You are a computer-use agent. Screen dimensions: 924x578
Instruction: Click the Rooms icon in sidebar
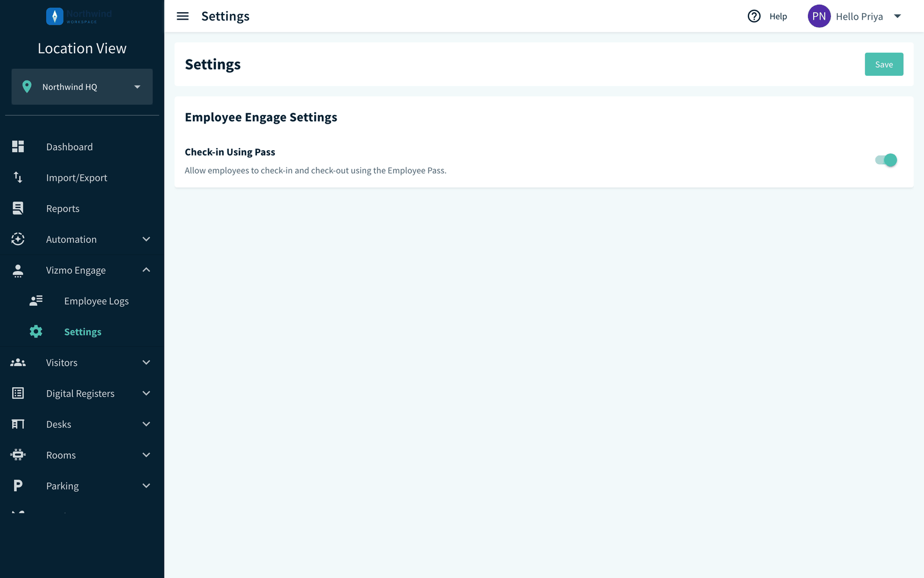(x=18, y=455)
